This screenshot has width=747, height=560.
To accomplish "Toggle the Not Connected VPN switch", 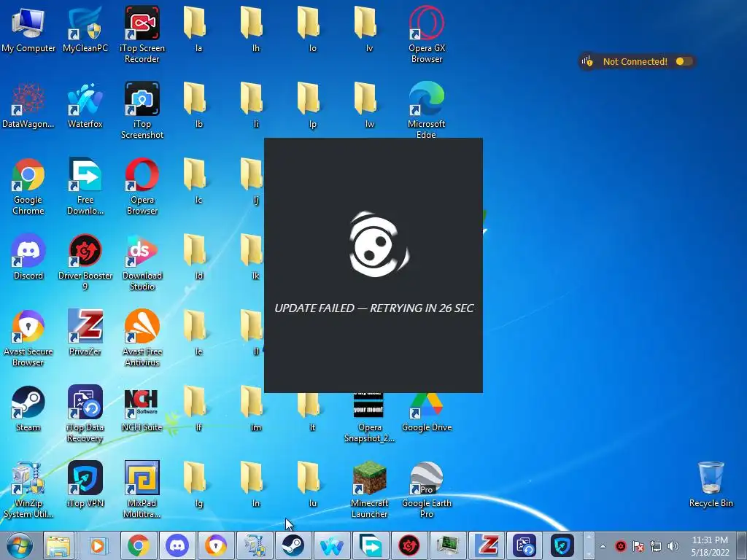I will pyautogui.click(x=684, y=61).
